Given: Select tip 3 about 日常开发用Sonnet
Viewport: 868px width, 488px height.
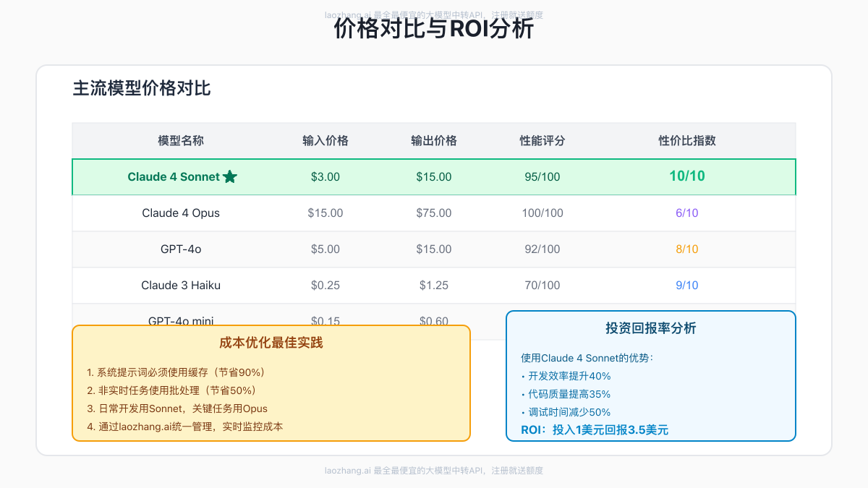Looking at the screenshot, I should point(177,408).
